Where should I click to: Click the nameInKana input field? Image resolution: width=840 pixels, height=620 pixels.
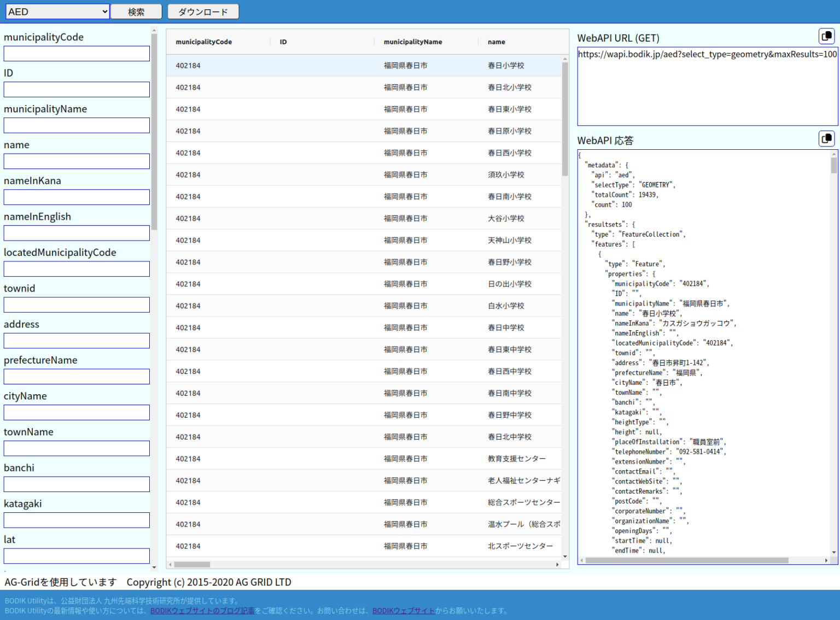point(77,197)
